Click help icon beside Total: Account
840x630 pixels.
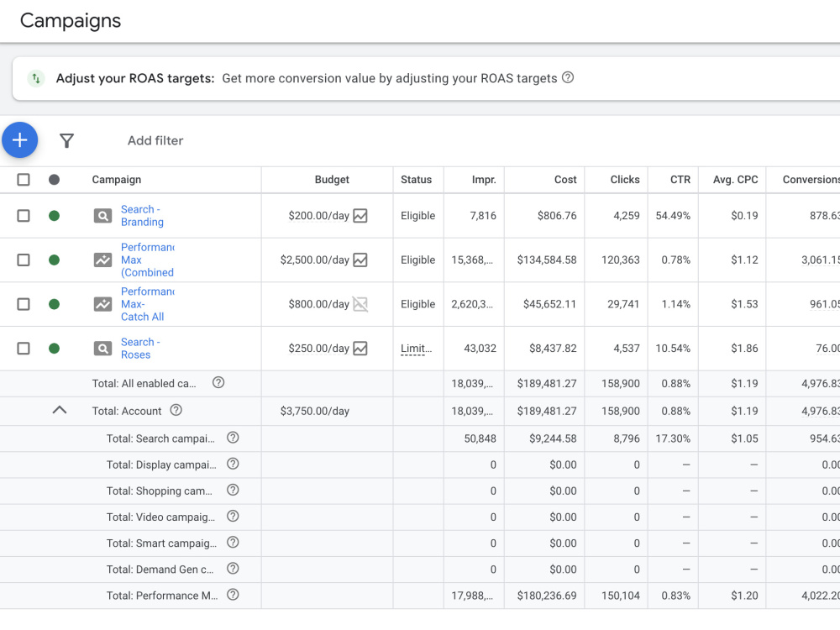(176, 411)
